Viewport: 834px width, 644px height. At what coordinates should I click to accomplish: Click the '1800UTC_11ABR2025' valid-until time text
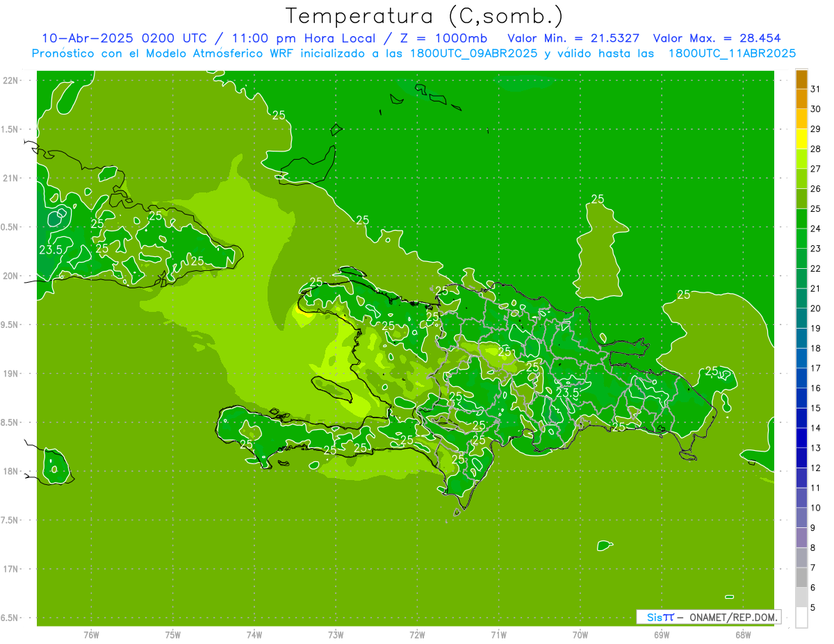[732, 53]
